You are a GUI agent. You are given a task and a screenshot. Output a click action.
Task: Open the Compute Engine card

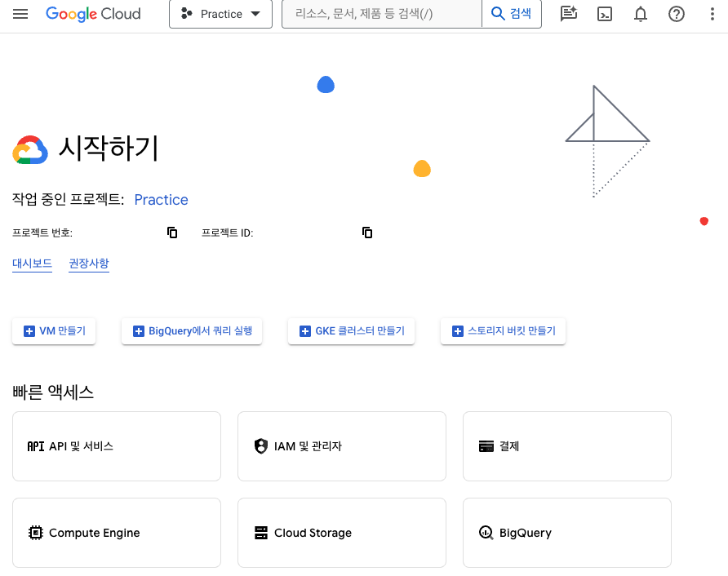(117, 533)
